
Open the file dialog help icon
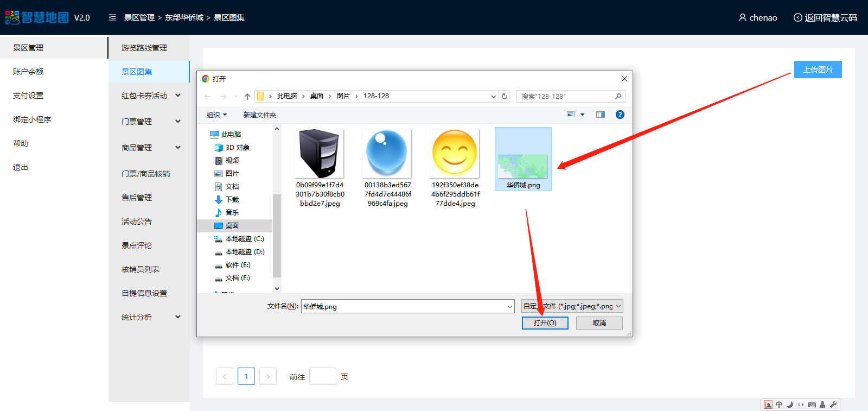click(620, 115)
